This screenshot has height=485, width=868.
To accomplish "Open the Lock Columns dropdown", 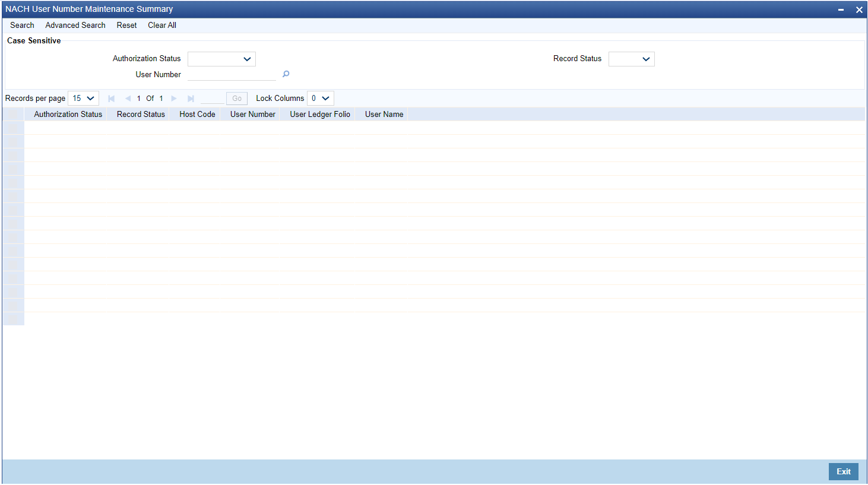I will [321, 99].
